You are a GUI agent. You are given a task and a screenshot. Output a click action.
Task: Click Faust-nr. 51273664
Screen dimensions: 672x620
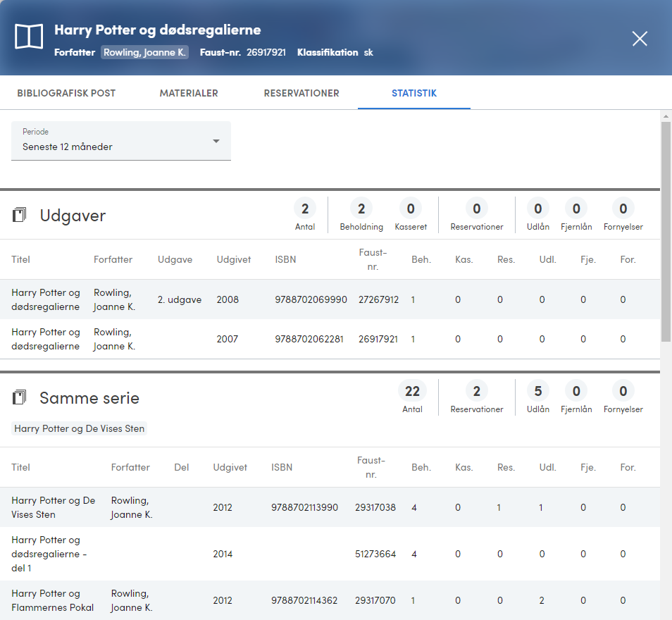pos(375,554)
